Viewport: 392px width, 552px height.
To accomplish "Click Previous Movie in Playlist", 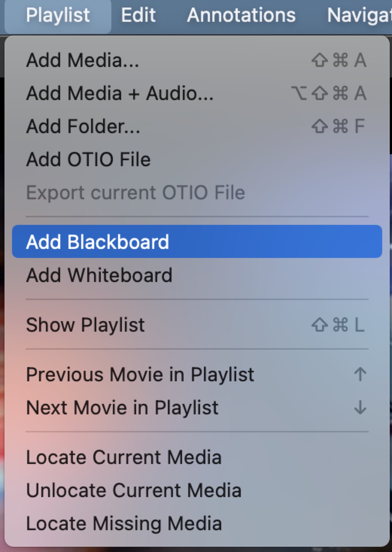I will 197,375.
